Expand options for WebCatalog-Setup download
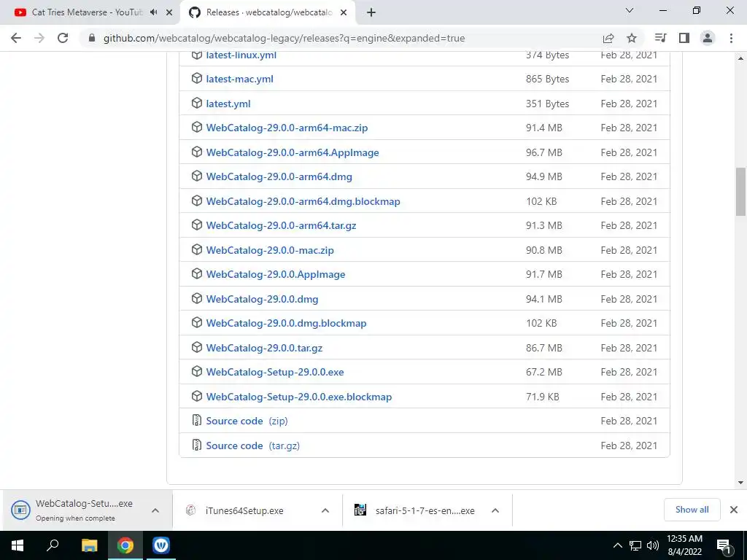Viewport: 747px width, 560px height. (x=155, y=510)
